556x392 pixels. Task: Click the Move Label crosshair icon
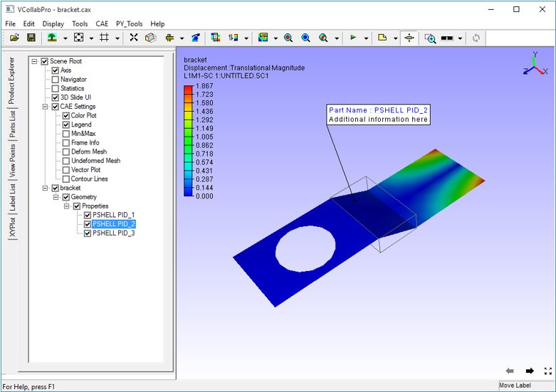point(409,38)
